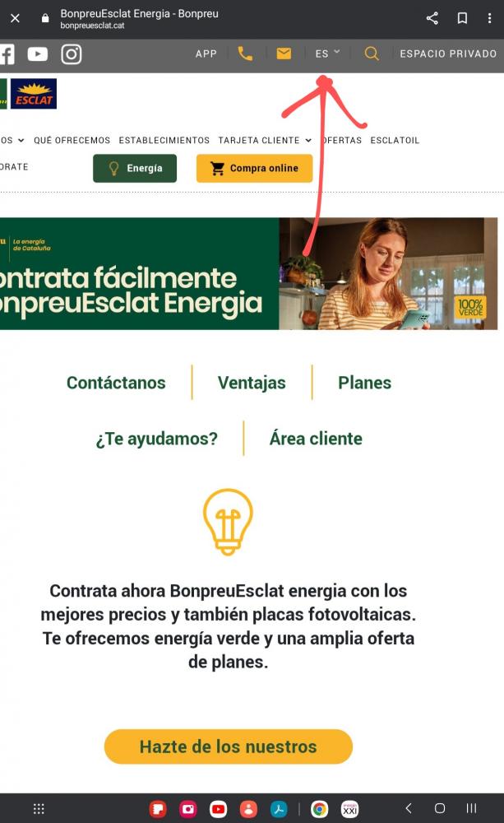Tap the yellow phone contact icon

tap(245, 53)
